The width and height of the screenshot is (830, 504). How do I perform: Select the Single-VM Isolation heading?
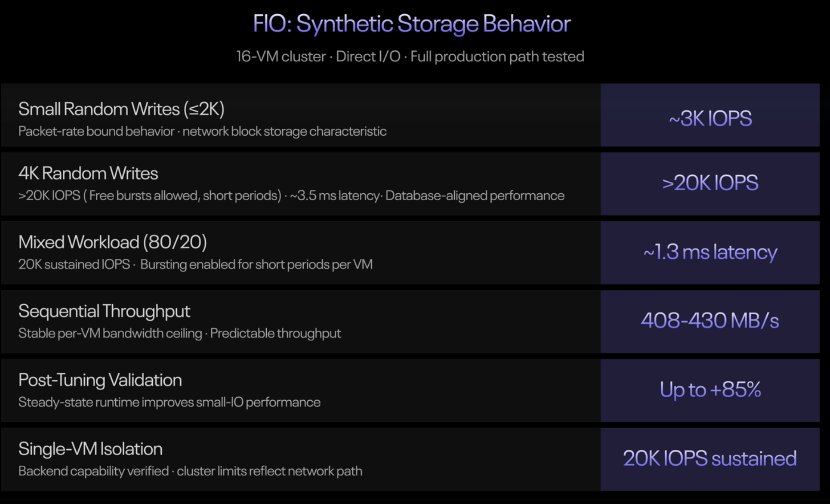click(x=90, y=449)
